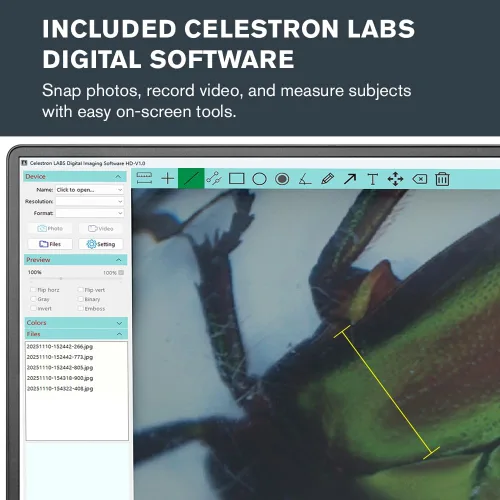Viewport: 500px width, 500px height.
Task: Click the Photo capture button
Action: point(50,228)
